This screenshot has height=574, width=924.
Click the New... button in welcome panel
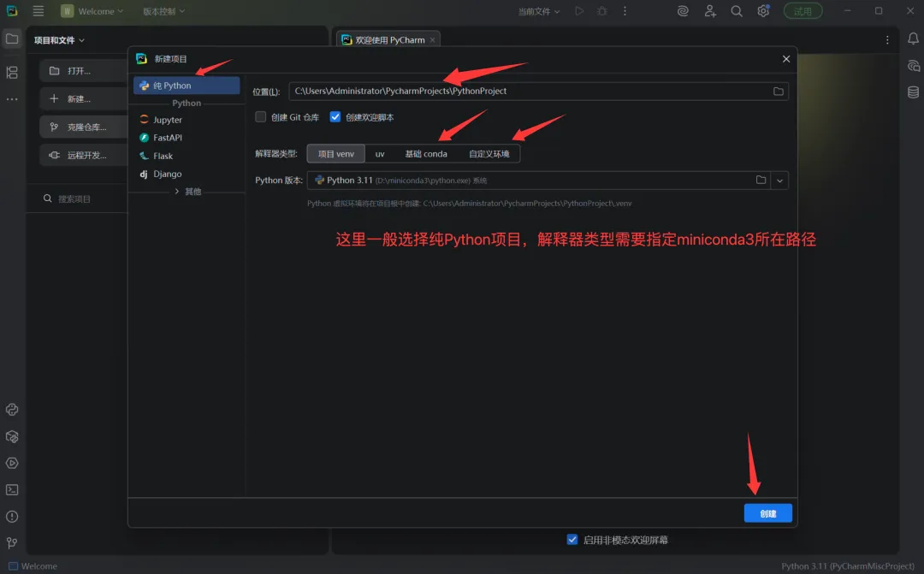(84, 99)
